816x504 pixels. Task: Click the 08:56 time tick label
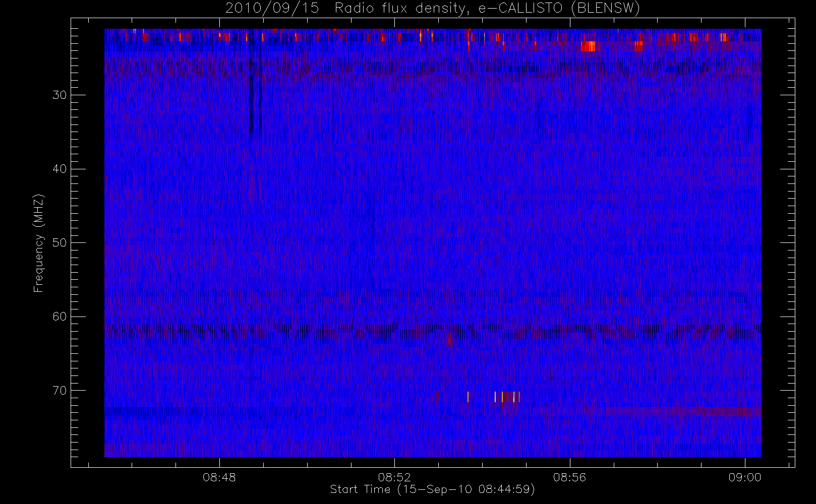point(570,477)
